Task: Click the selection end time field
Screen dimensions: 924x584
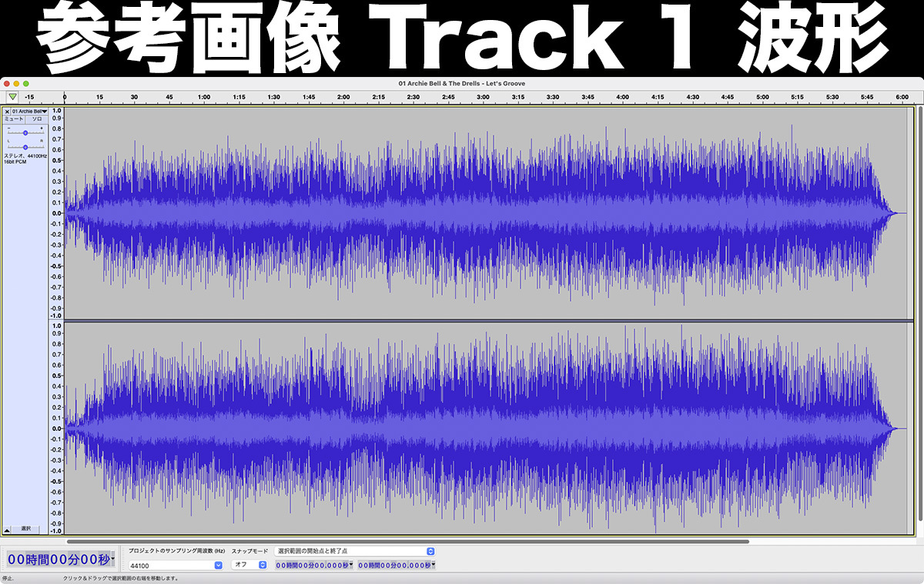Action: pos(394,565)
